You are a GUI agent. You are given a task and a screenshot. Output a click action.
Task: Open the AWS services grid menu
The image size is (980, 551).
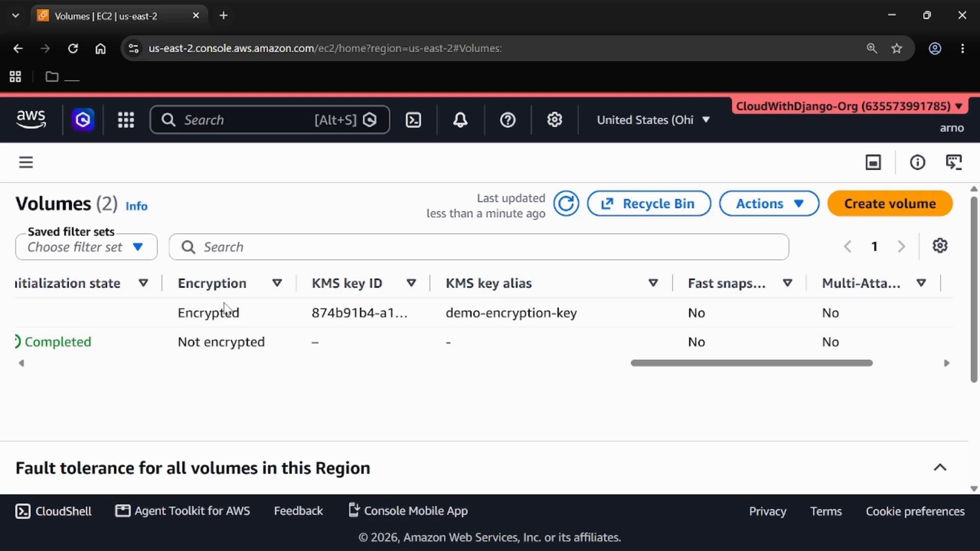coord(126,120)
